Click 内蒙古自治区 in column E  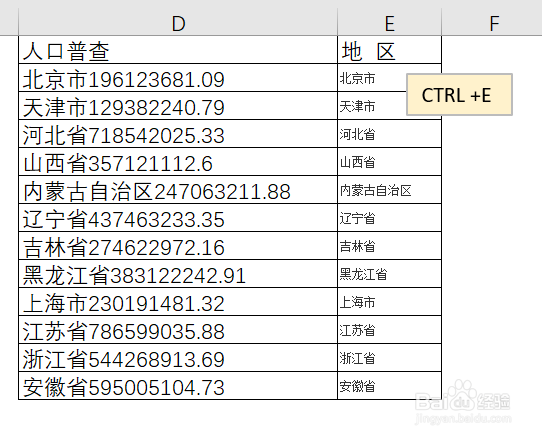point(375,190)
